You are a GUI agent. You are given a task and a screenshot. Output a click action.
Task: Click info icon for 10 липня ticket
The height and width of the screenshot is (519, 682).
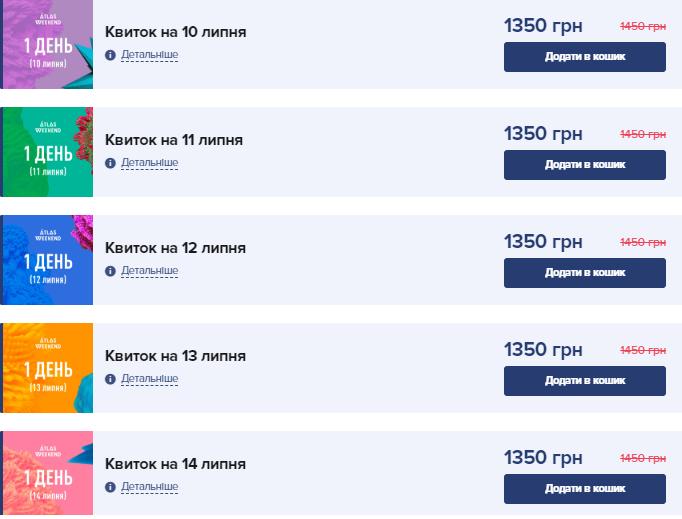[x=111, y=55]
